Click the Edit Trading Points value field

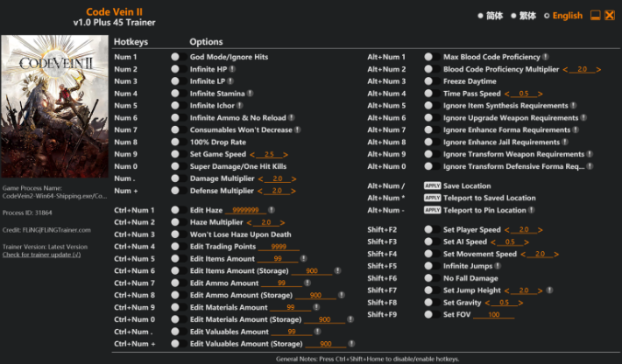(x=279, y=247)
